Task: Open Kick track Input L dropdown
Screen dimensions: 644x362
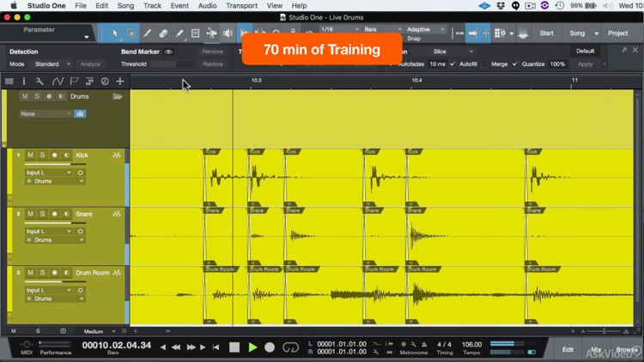Action: click(48, 172)
